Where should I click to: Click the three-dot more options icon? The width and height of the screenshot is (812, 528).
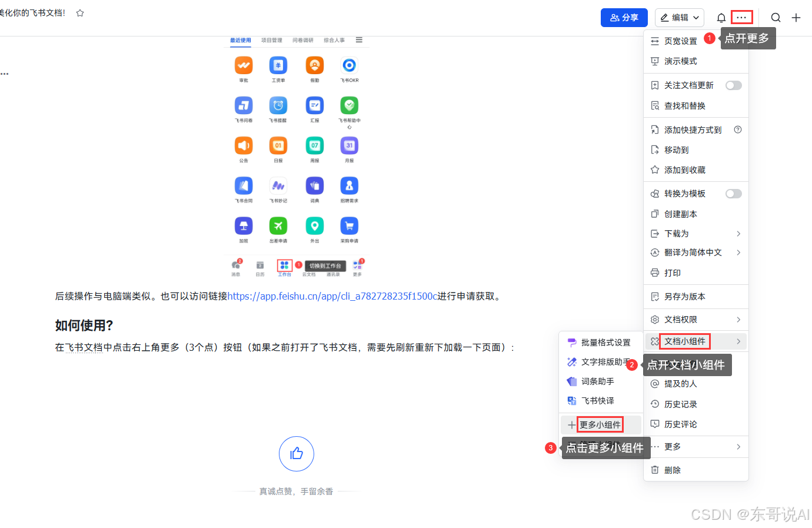pyautogui.click(x=741, y=18)
